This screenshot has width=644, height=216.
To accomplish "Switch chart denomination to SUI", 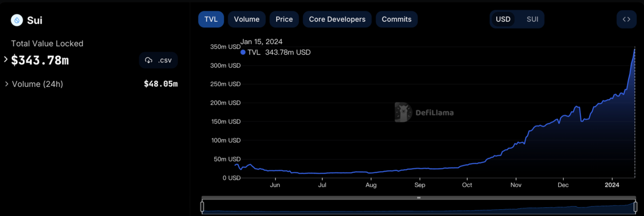I will (x=532, y=19).
